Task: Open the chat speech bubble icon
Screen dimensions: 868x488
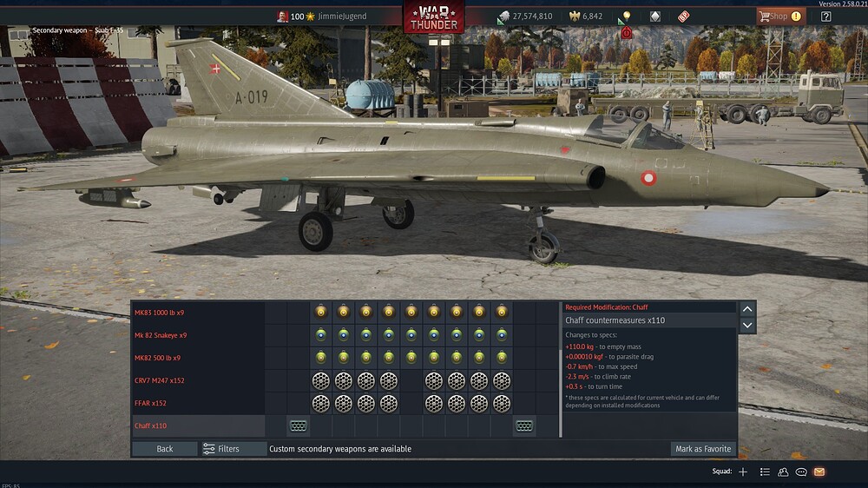Action: click(x=801, y=472)
